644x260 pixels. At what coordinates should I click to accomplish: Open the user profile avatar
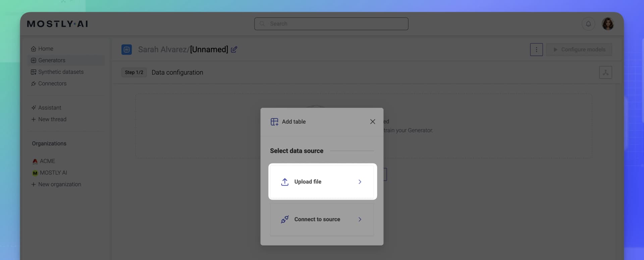pyautogui.click(x=607, y=24)
